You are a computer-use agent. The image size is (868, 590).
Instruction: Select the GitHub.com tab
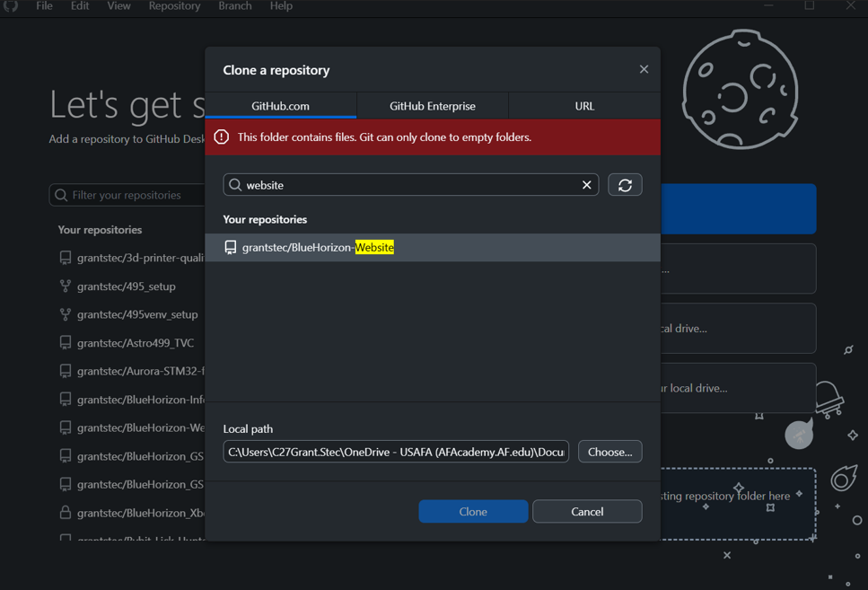click(281, 106)
